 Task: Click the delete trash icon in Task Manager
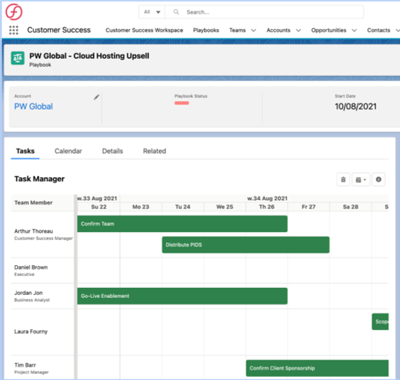click(343, 180)
